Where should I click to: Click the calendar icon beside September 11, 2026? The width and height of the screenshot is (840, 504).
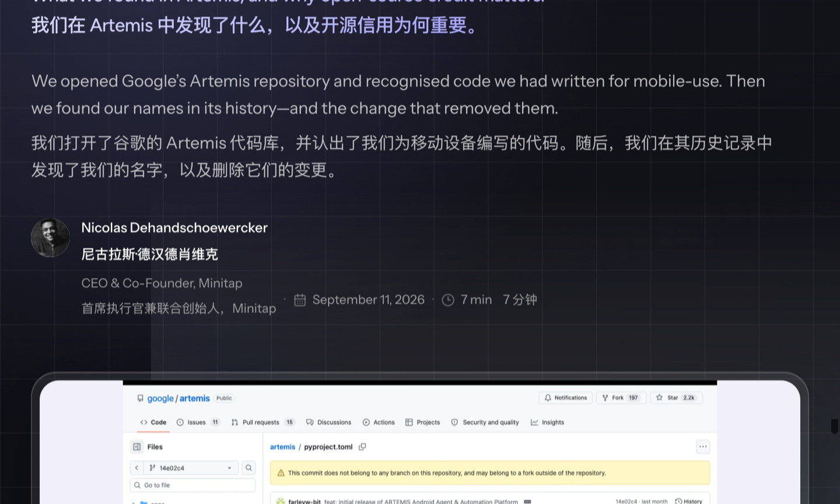(300, 300)
